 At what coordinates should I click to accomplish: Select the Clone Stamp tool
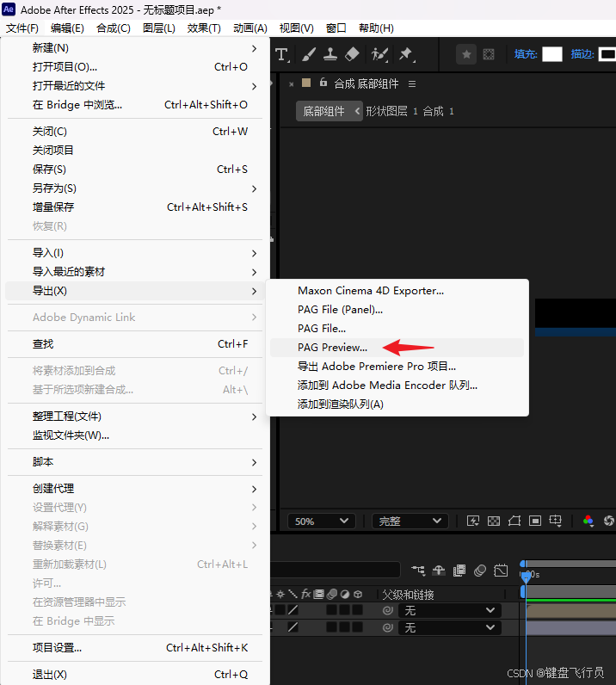coord(330,54)
